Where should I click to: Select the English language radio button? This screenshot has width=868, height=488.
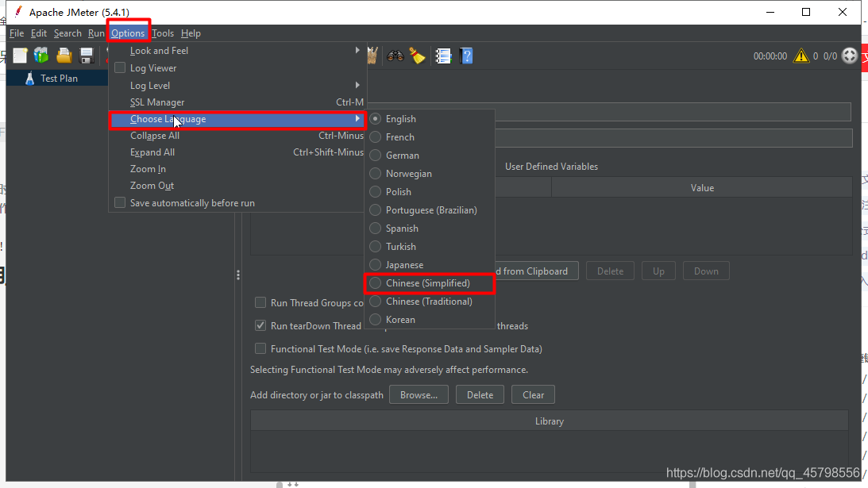pyautogui.click(x=376, y=119)
